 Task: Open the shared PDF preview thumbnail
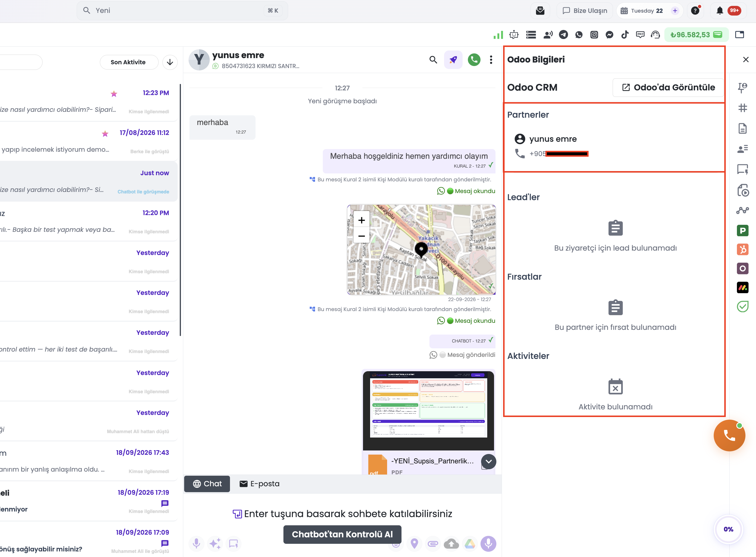[429, 410]
